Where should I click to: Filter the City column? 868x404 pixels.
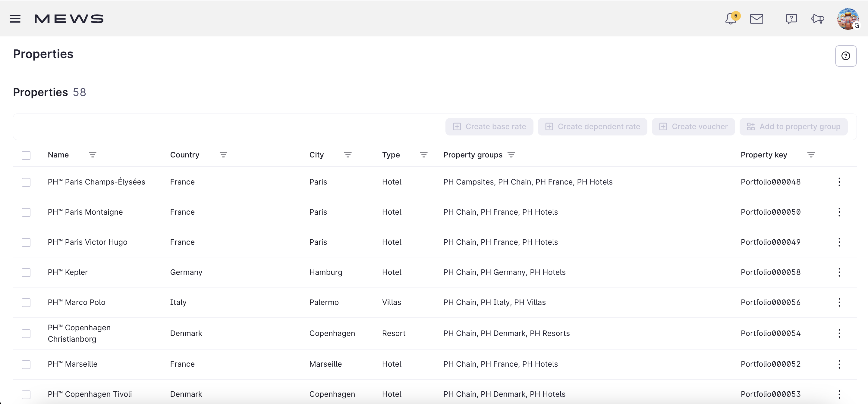tap(348, 155)
